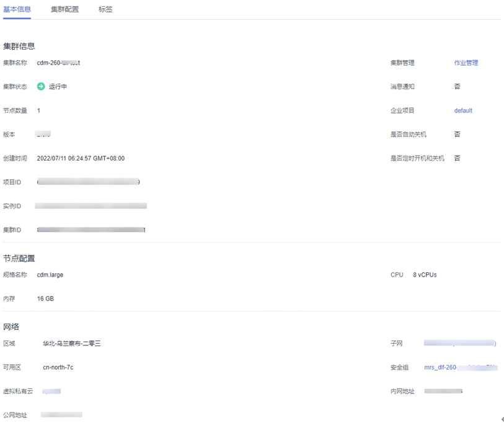Viewport: 504px width, 431px height.
Task: Click the cn-north-7c availability zone value
Action: tap(58, 368)
